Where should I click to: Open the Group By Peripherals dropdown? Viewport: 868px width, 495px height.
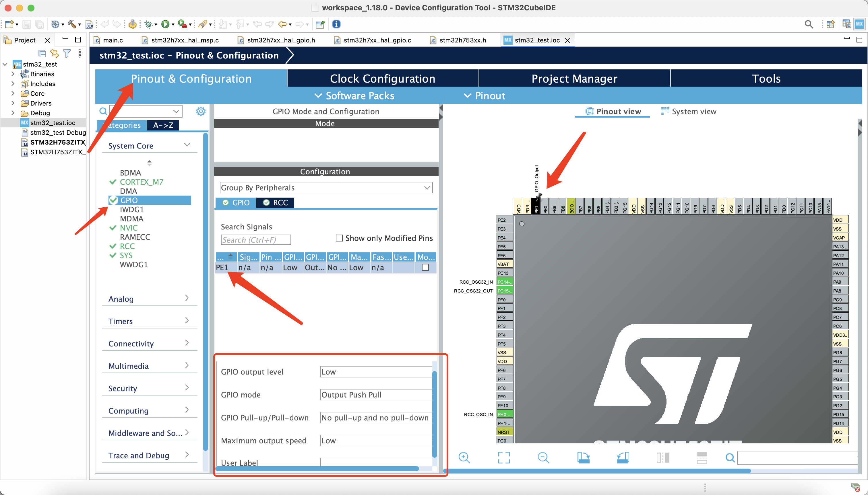tap(326, 188)
